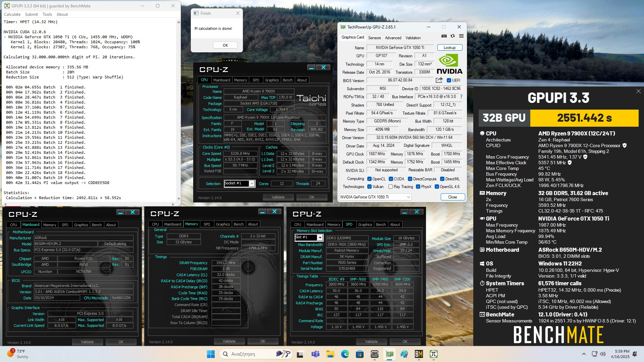Screen dimensions: 644x362
Task: Click OK in the CPU-Z Mainboard window
Action: [121, 342]
